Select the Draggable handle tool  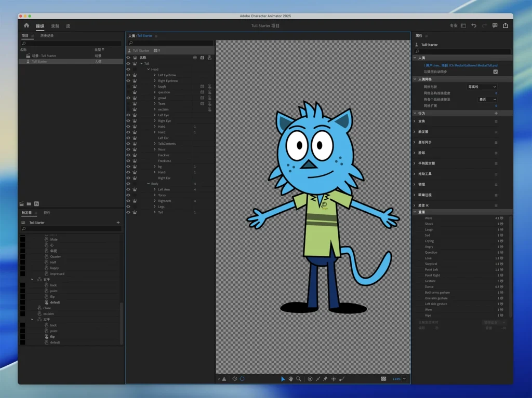point(334,379)
